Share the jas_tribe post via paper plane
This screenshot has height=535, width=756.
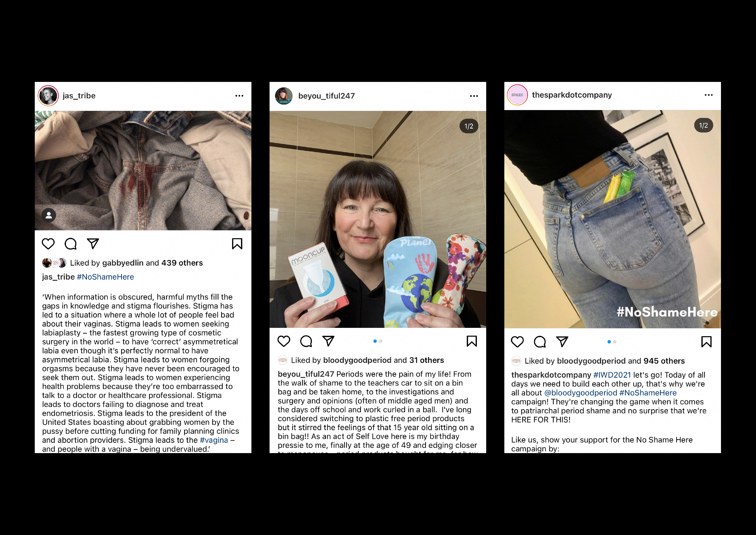tap(93, 243)
